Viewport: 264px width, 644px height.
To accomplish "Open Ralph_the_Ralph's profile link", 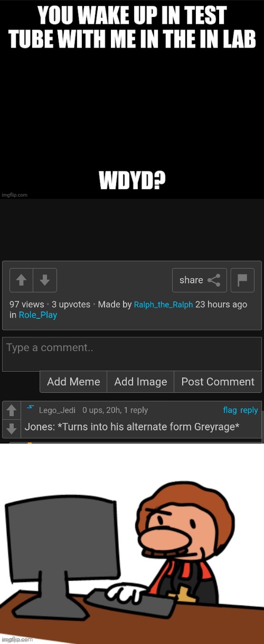I will tap(163, 305).
